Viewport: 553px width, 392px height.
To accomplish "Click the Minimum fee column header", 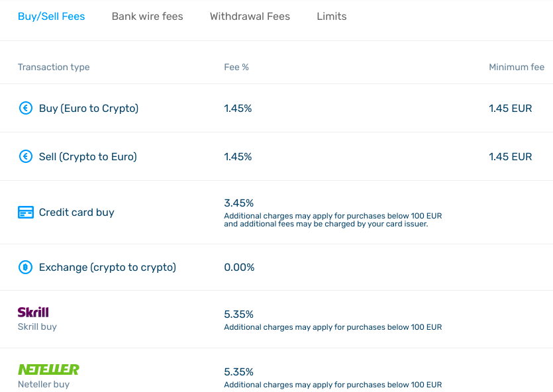I will click(x=517, y=67).
